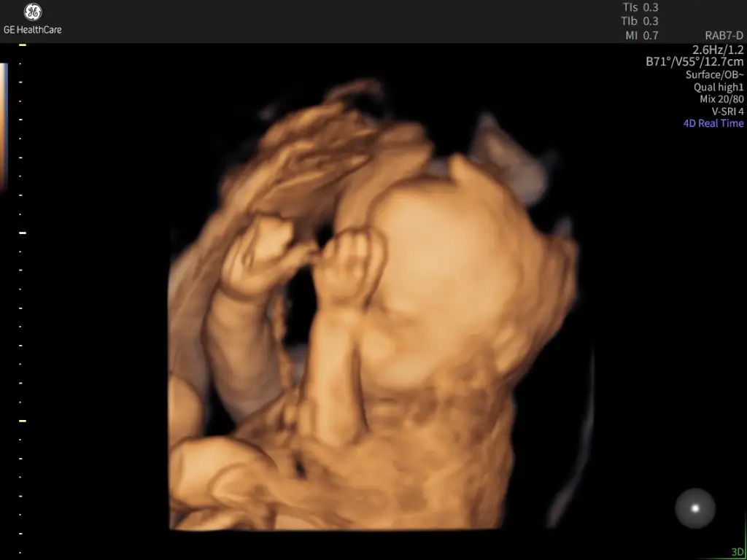Click the Surface/OB~ render mode text
747x560 pixels.
coord(715,74)
